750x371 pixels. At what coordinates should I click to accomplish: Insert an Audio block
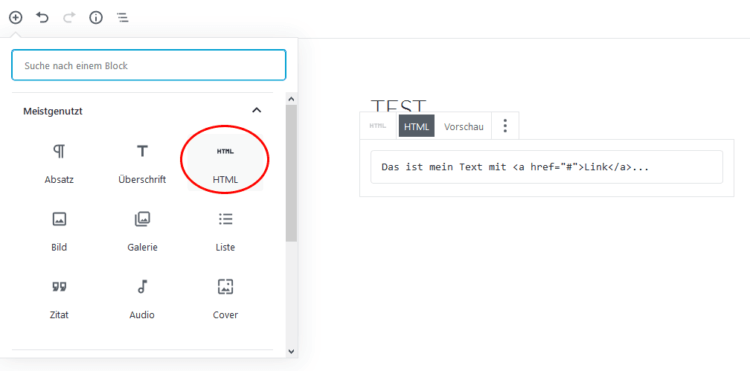coord(142,298)
